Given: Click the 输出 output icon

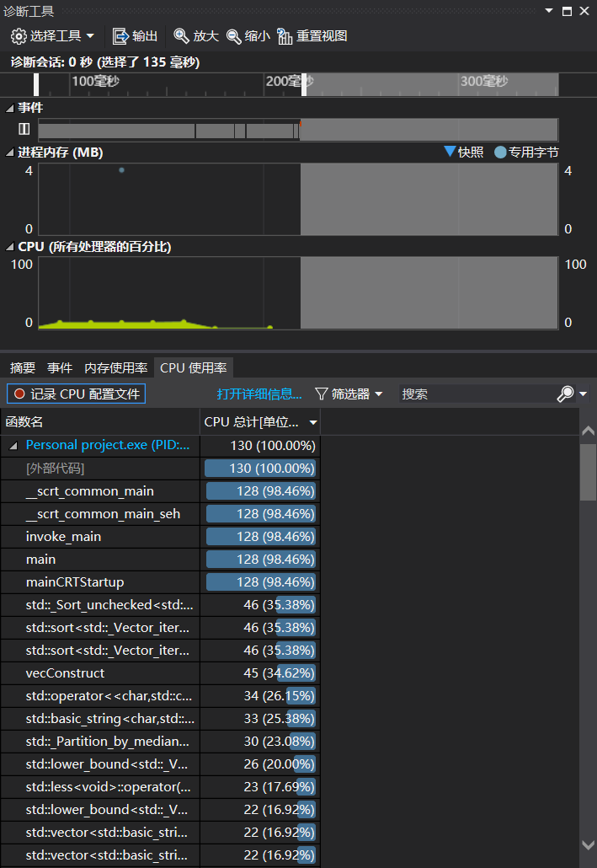Looking at the screenshot, I should (x=120, y=36).
